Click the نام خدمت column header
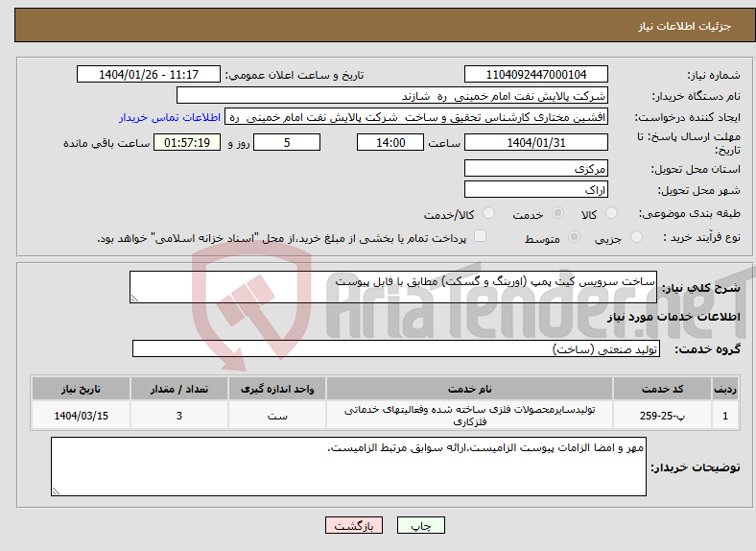756x551 pixels. [x=469, y=389]
